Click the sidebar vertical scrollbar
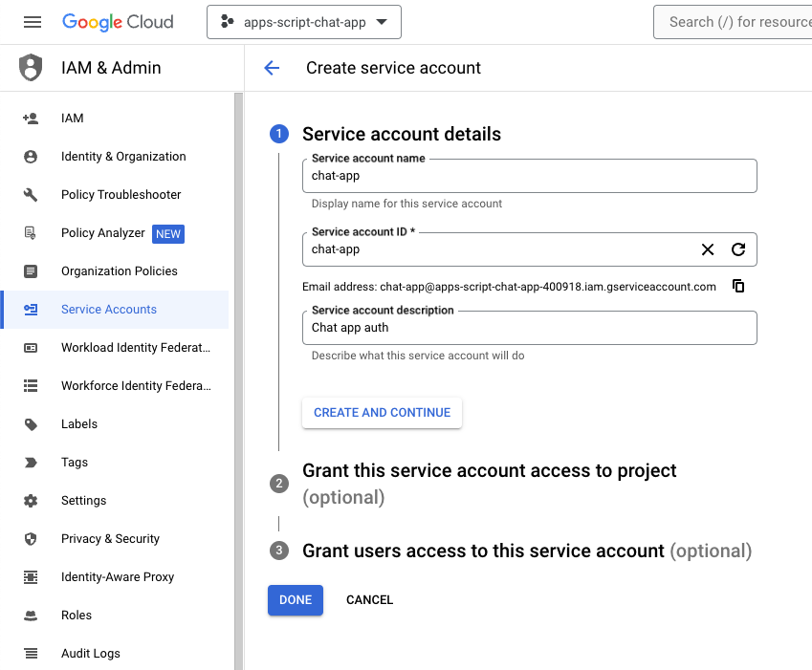The height and width of the screenshot is (670, 812). coord(239,382)
